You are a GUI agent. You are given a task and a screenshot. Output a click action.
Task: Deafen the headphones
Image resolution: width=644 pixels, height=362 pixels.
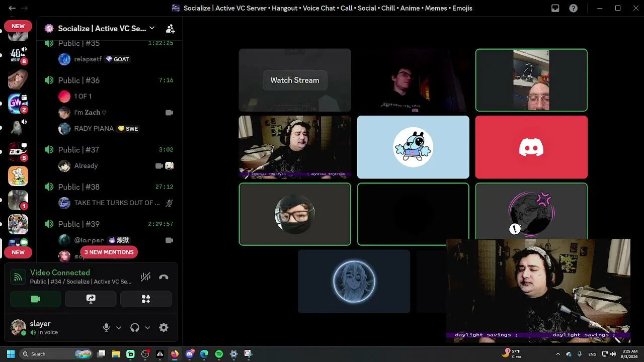coord(135,328)
